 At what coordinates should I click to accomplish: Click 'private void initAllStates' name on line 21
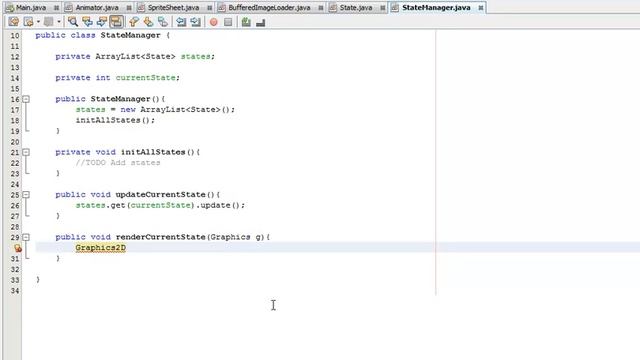click(x=153, y=152)
